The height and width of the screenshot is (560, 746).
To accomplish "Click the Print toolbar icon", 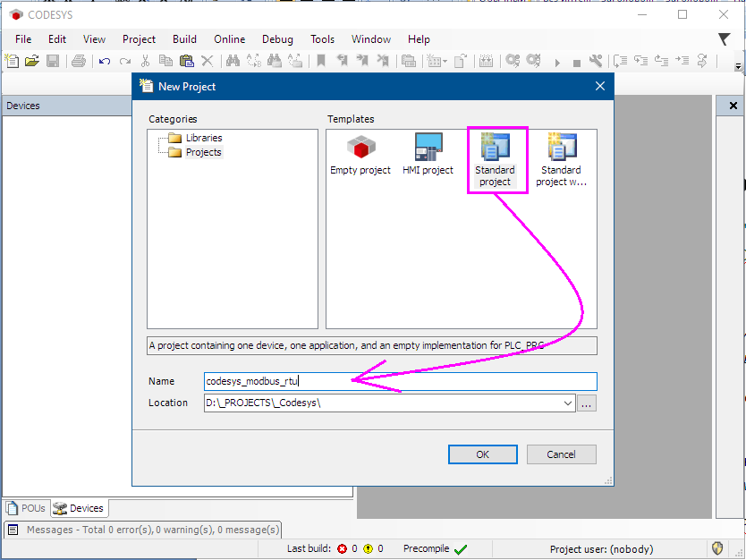I will point(79,61).
